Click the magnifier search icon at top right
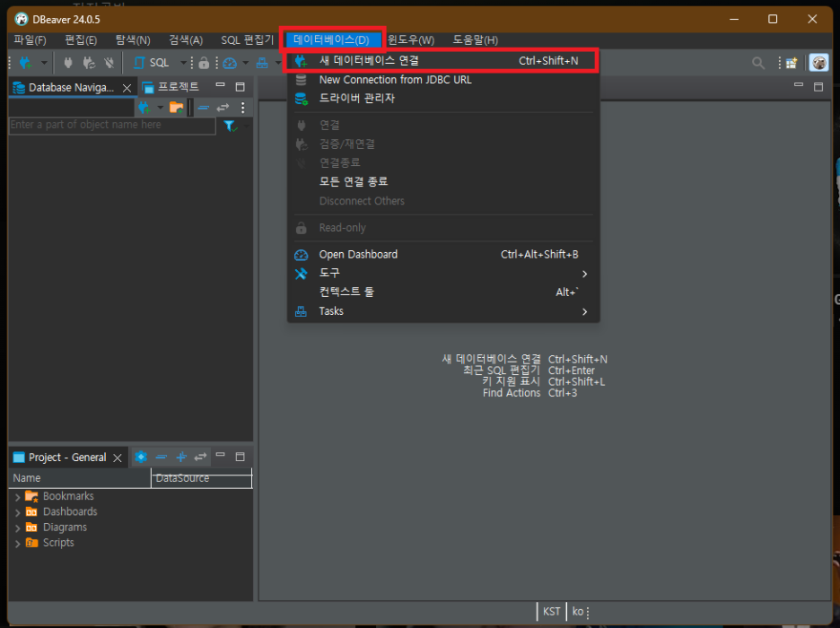The image size is (840, 628). [758, 63]
